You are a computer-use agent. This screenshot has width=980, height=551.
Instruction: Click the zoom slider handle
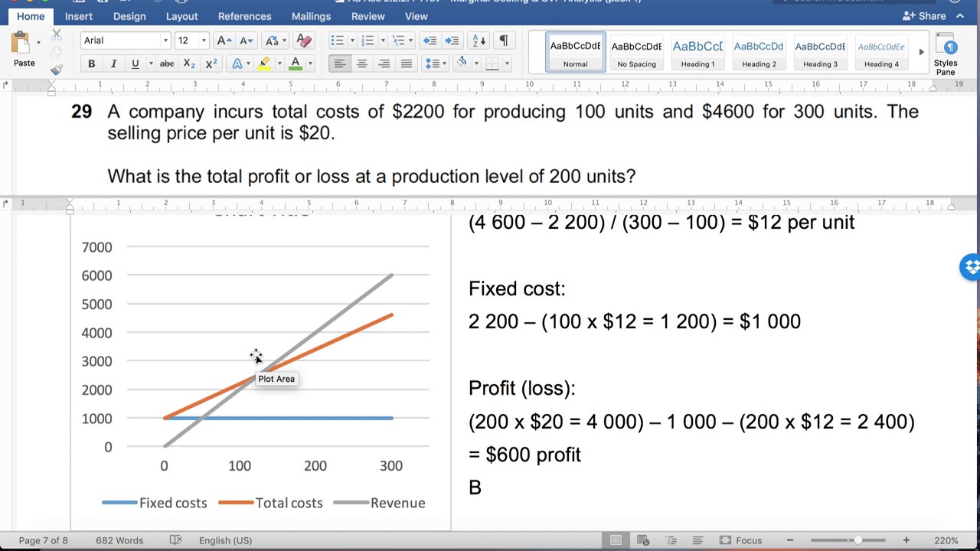point(858,540)
